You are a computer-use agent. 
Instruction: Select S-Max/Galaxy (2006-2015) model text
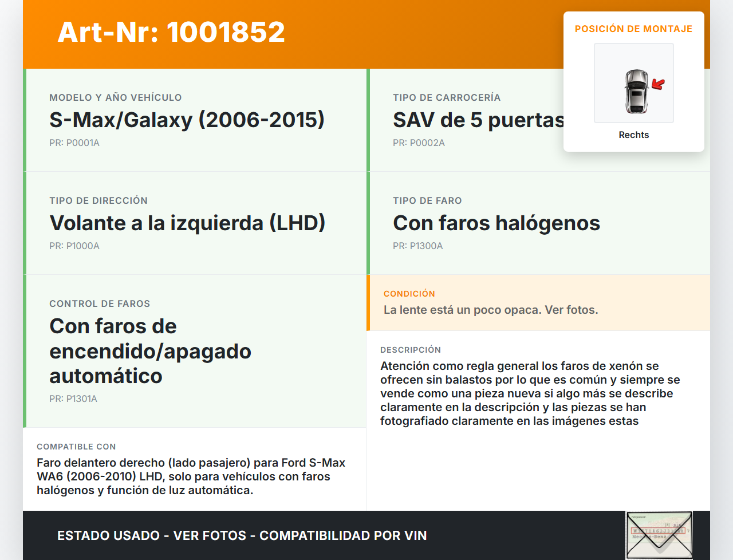187,120
